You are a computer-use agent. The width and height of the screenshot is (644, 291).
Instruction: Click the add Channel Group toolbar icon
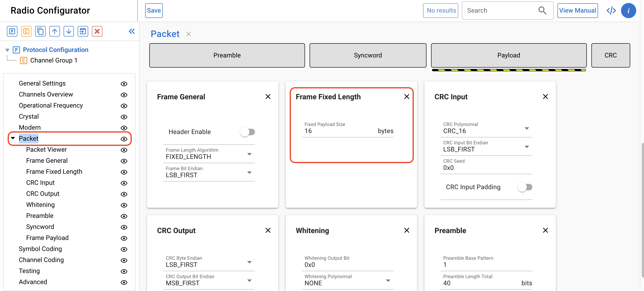click(26, 31)
